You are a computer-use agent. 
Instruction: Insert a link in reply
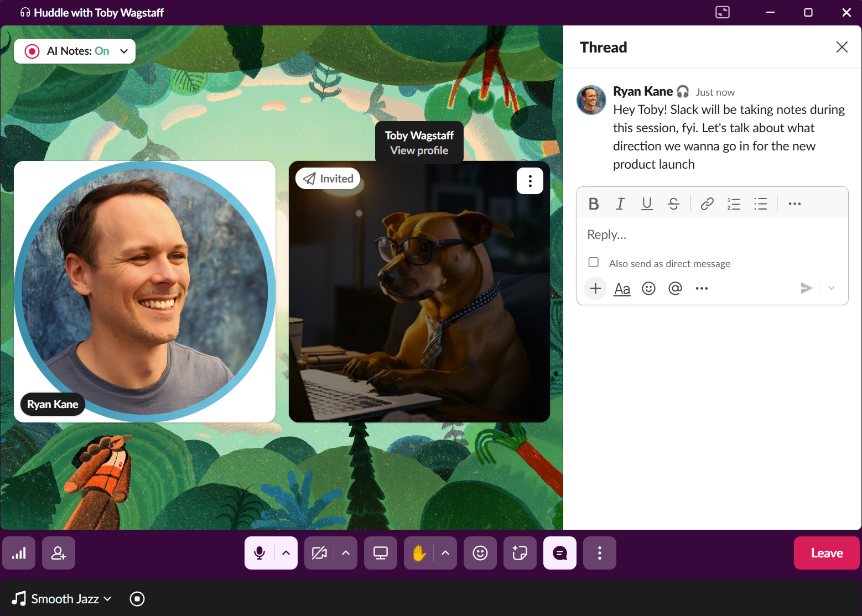point(707,204)
